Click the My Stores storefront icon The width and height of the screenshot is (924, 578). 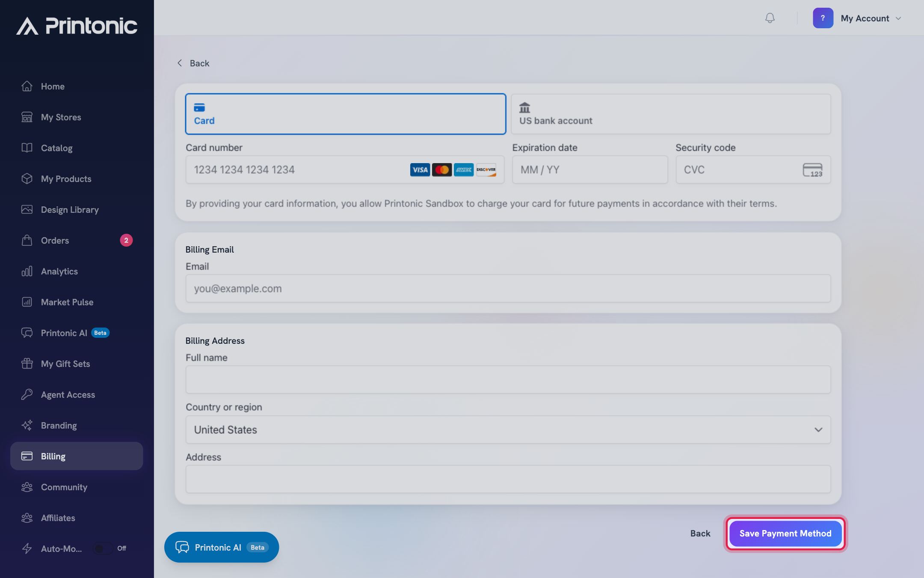point(27,117)
